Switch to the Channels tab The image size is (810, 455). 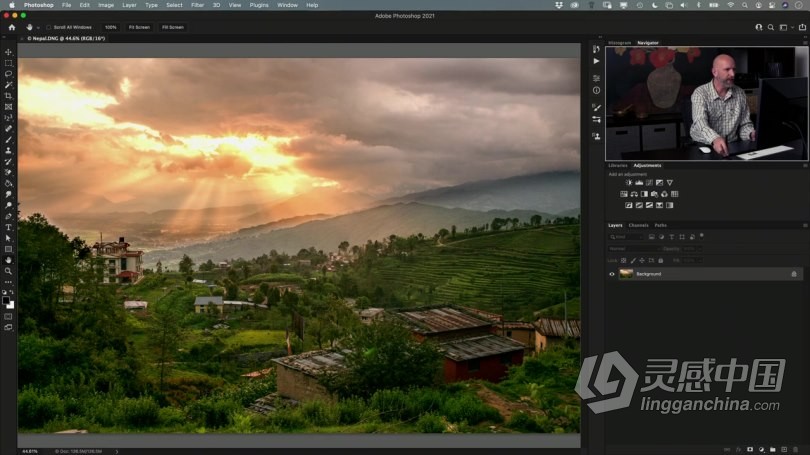638,225
